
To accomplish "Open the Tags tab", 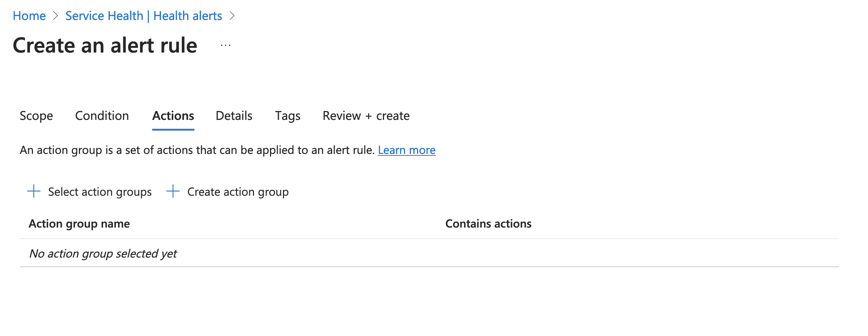I will [288, 116].
